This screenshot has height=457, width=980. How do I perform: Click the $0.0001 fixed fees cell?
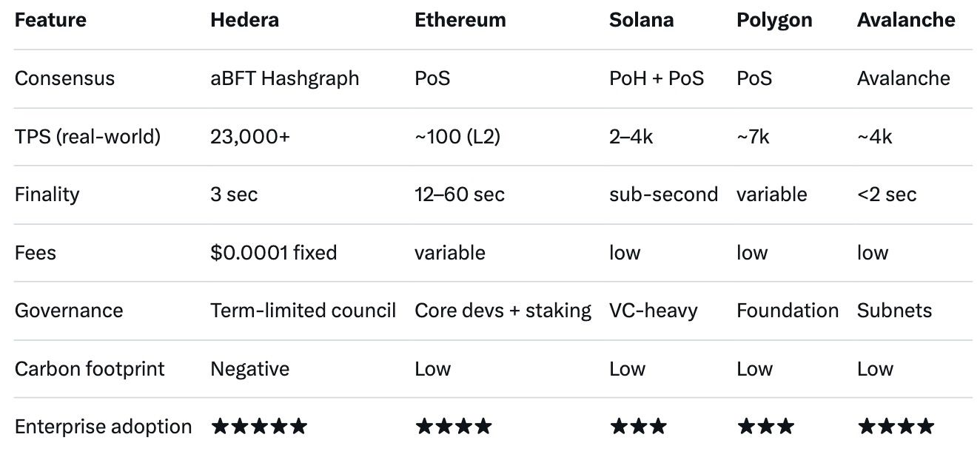pos(273,253)
